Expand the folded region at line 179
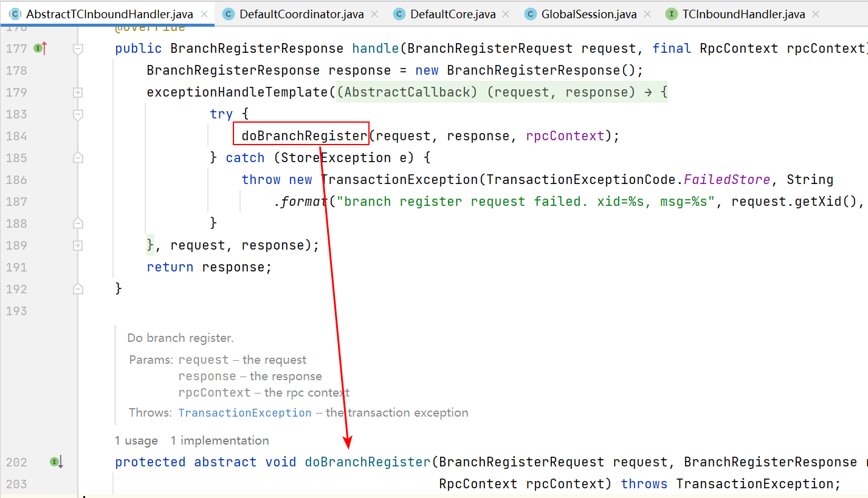 [x=78, y=92]
